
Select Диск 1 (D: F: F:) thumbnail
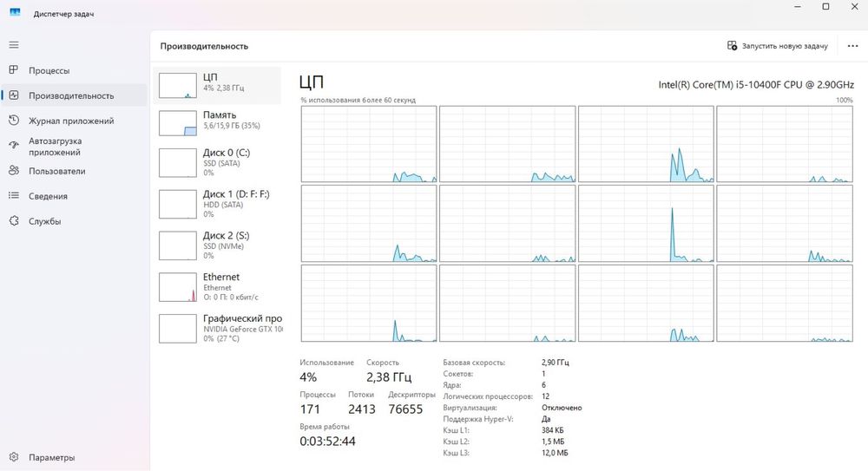click(178, 204)
